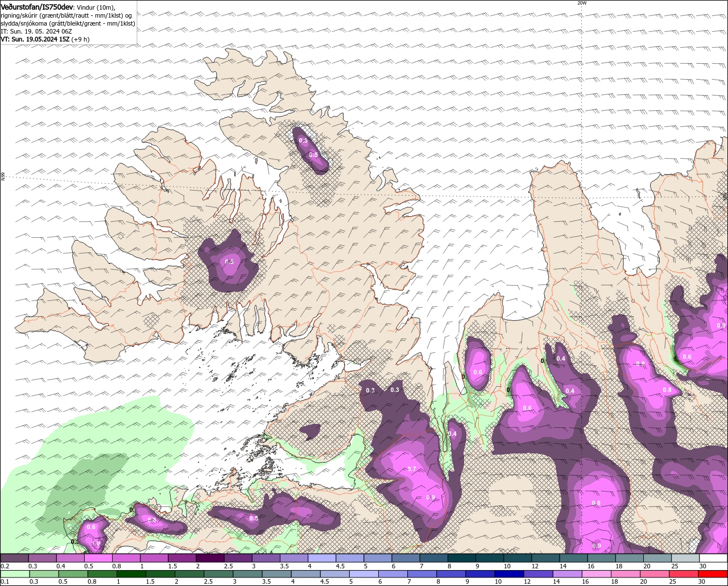
Task: Click the 0.7 snowfall value on the map
Action: [x=412, y=469]
